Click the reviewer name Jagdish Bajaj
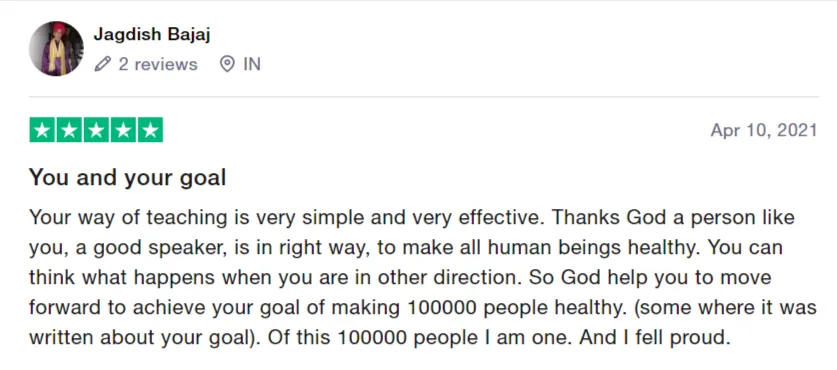This screenshot has width=837, height=370. [152, 34]
